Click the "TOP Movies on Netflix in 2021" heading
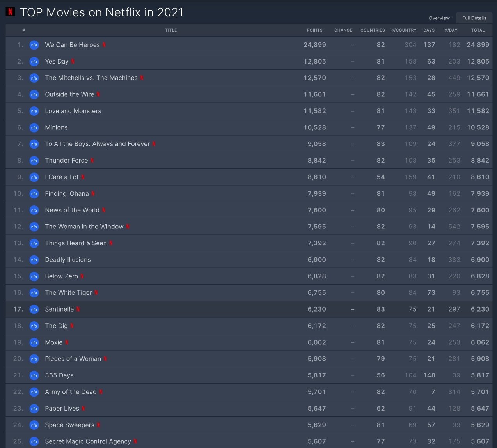 102,12
